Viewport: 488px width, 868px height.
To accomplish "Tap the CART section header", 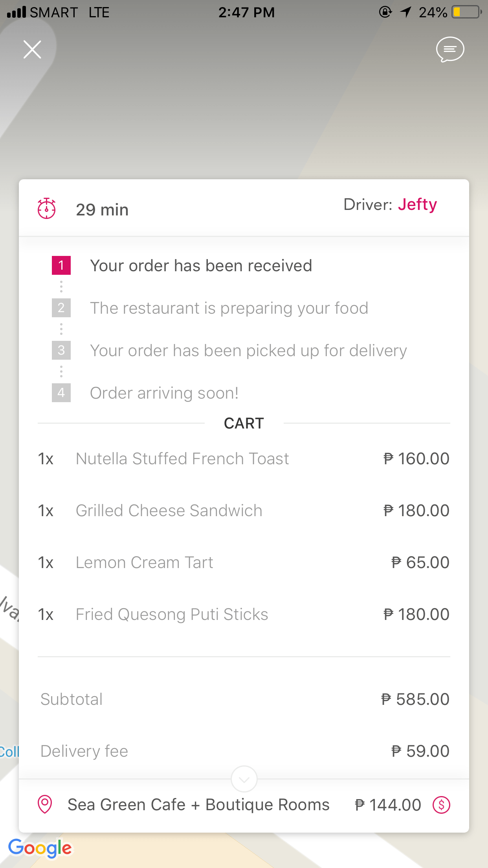I will pyautogui.click(x=244, y=423).
